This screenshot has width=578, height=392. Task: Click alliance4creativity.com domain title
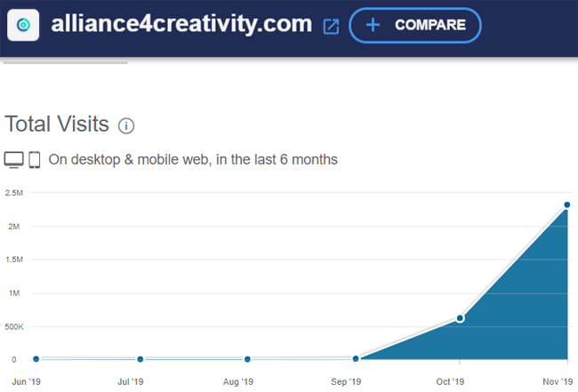tap(181, 24)
